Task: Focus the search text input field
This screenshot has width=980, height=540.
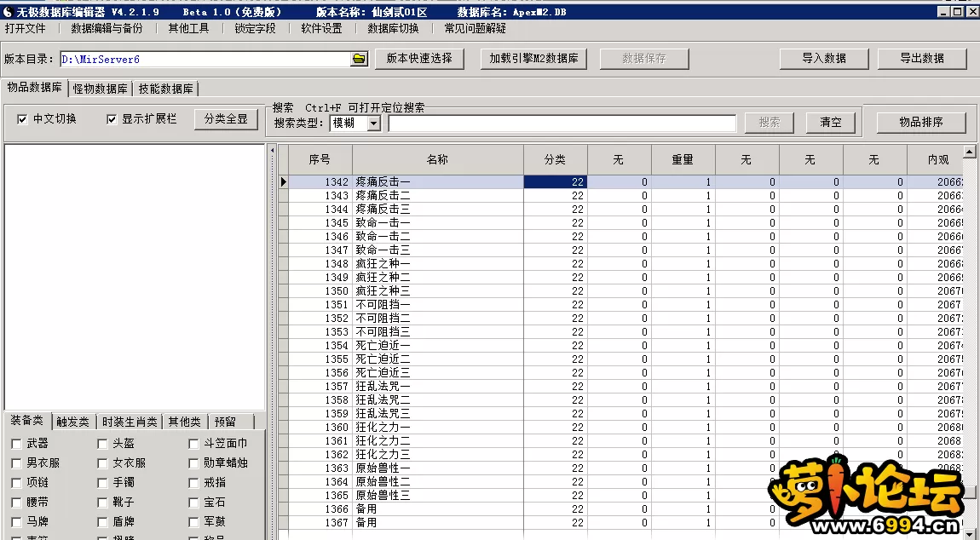Action: click(x=562, y=124)
